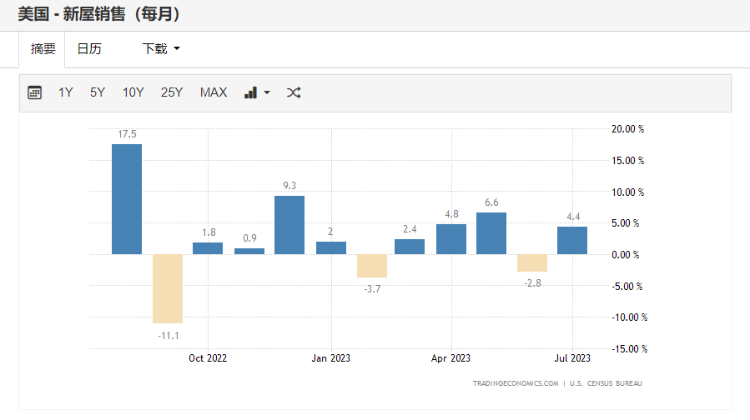Click the 6.6 blue bar
Image resolution: width=750 pixels, height=420 pixels.
[491, 233]
